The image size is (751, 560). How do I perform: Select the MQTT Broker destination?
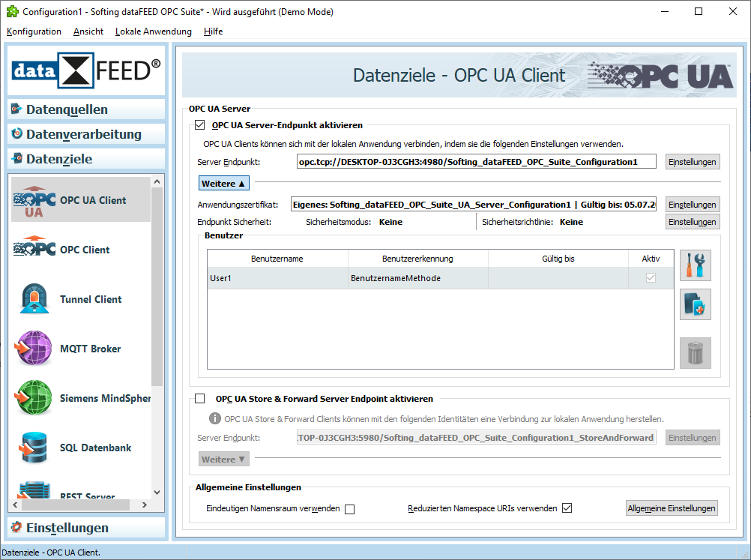tap(80, 349)
